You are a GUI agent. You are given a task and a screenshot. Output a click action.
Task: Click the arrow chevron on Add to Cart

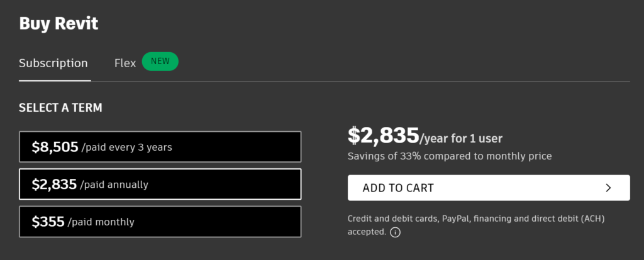[x=608, y=188]
